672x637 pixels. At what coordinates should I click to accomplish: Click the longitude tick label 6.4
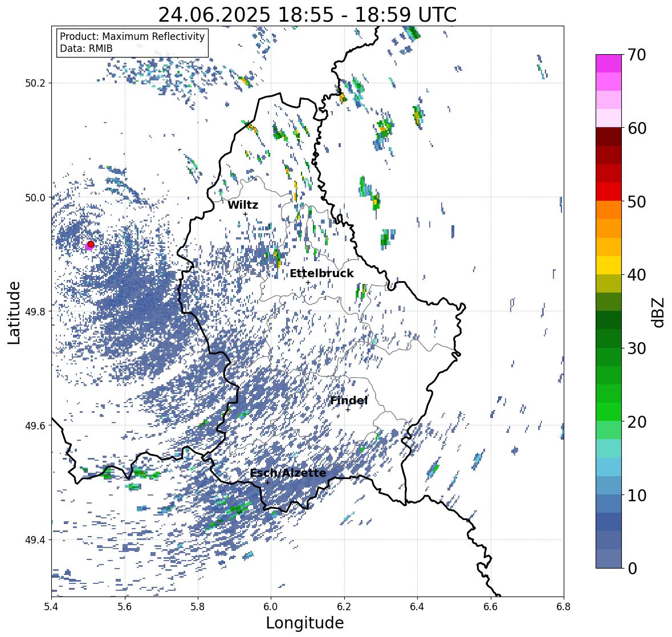[417, 607]
